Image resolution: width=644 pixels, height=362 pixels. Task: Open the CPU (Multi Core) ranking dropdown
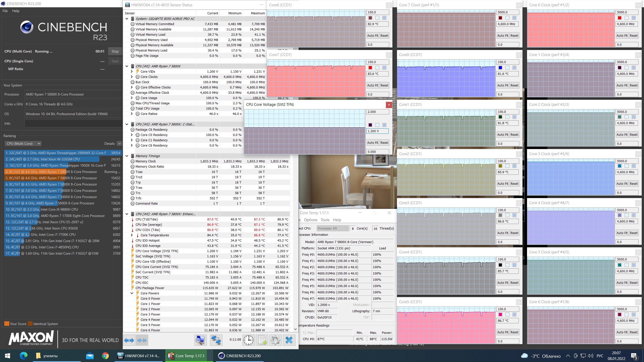(x=23, y=144)
